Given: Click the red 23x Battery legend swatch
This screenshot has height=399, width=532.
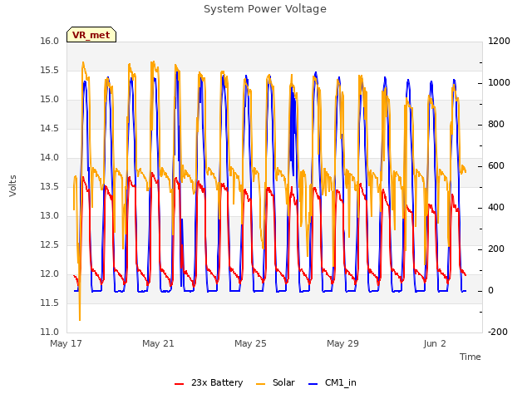Looking at the screenshot, I should [180, 384].
